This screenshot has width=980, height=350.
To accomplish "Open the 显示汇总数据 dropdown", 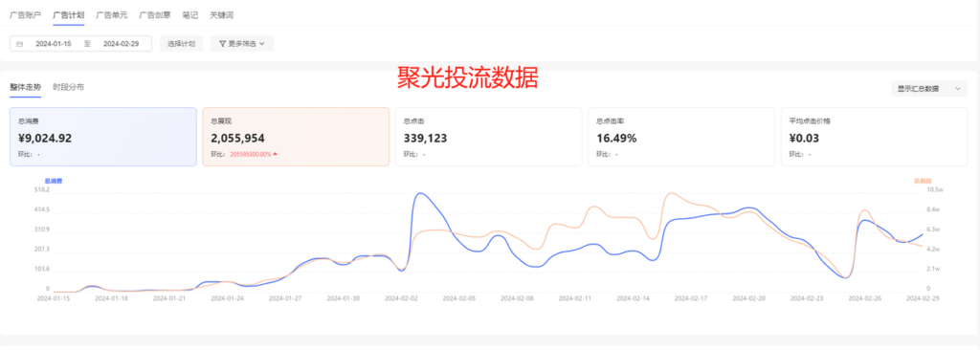I will (928, 89).
